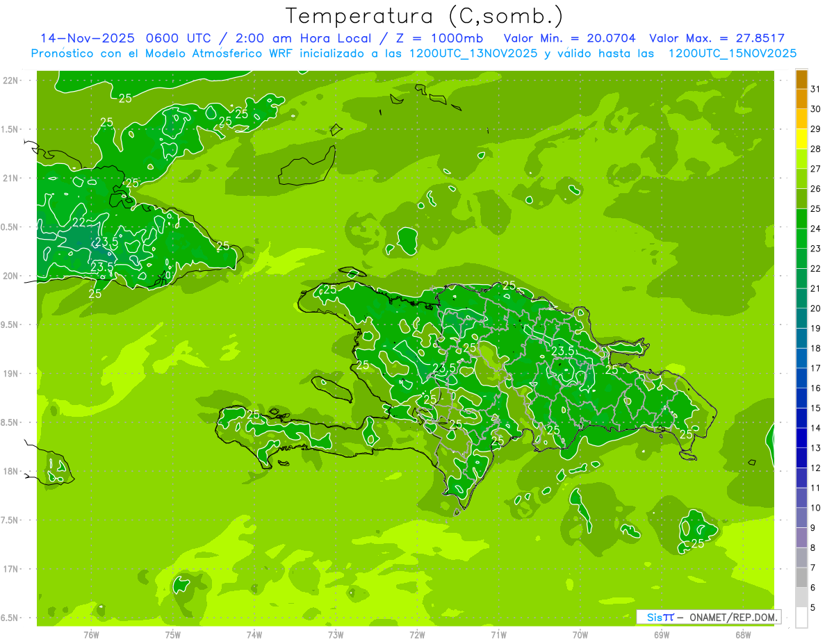Click the latitude label "17N"
This screenshot has width=834, height=644.
[x=10, y=569]
